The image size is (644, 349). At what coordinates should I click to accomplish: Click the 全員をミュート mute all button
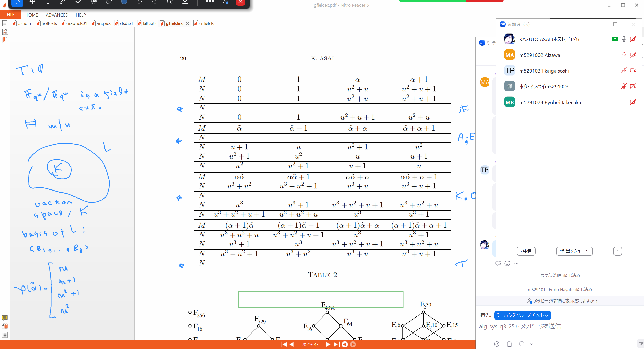point(574,251)
